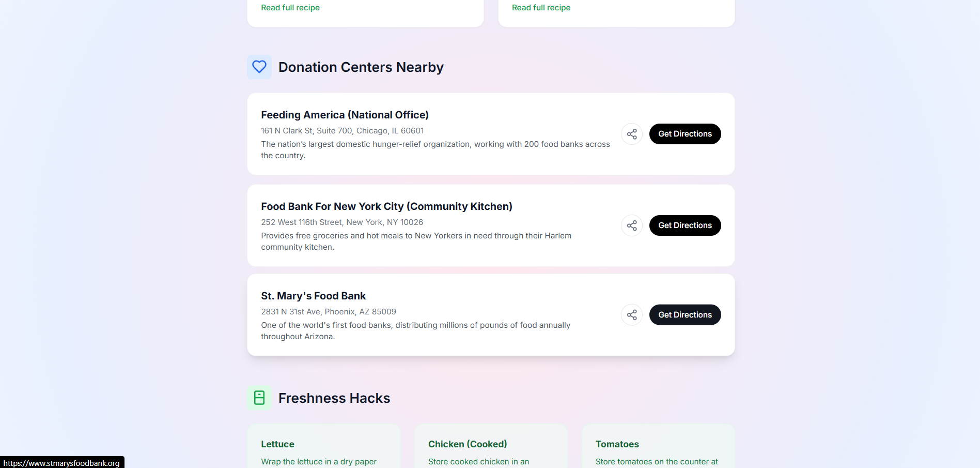Click the Donation Centers Nearby heading
Screen dimensions: 980x468
point(361,67)
